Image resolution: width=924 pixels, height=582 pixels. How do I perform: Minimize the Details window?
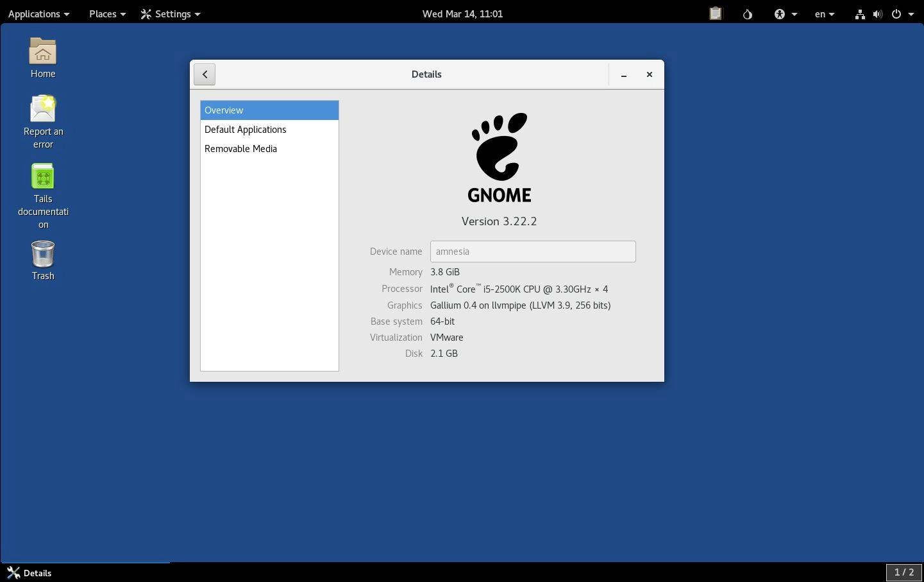(x=623, y=74)
